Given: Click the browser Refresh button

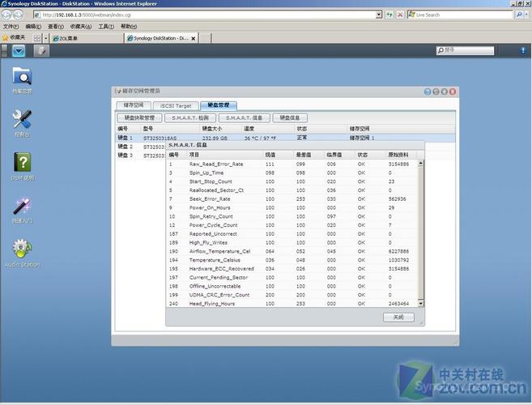Looking at the screenshot, I should [389, 15].
